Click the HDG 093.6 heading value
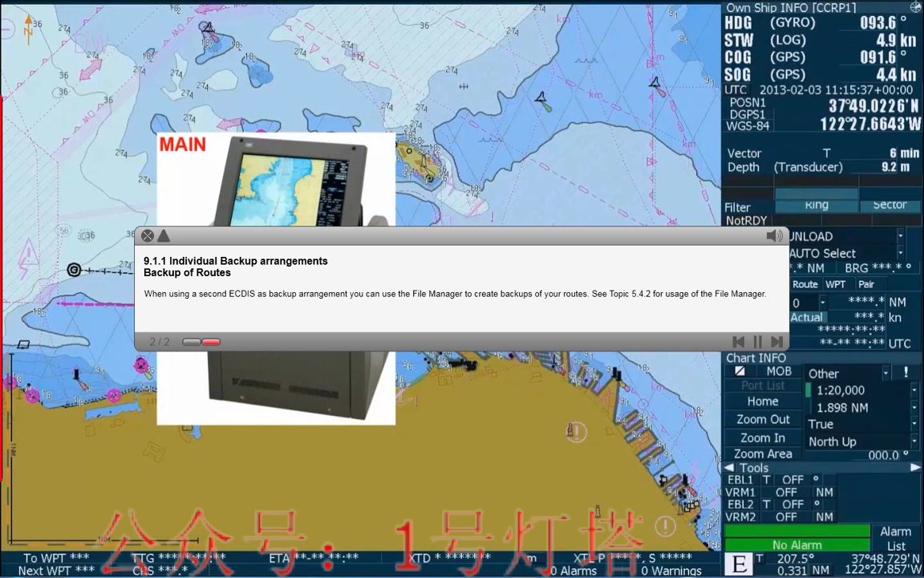 coord(878,23)
